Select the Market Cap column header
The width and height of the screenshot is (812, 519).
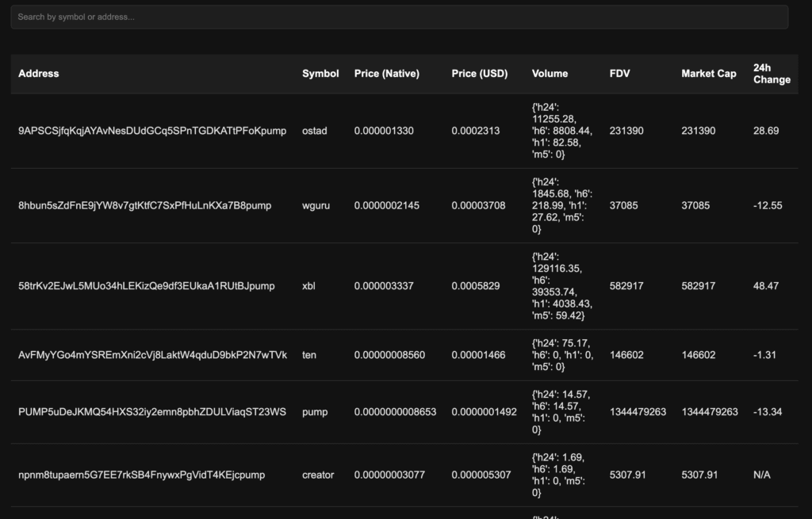click(x=708, y=74)
